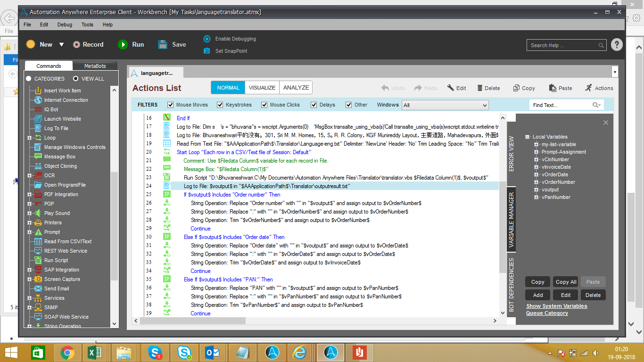Click the Copy All button
644x362 pixels.
coord(566,282)
